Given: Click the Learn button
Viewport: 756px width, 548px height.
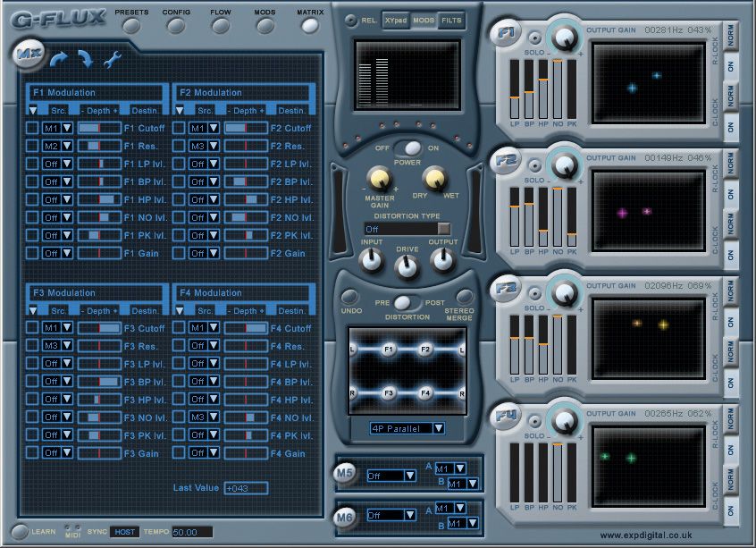Looking at the screenshot, I should point(20,532).
